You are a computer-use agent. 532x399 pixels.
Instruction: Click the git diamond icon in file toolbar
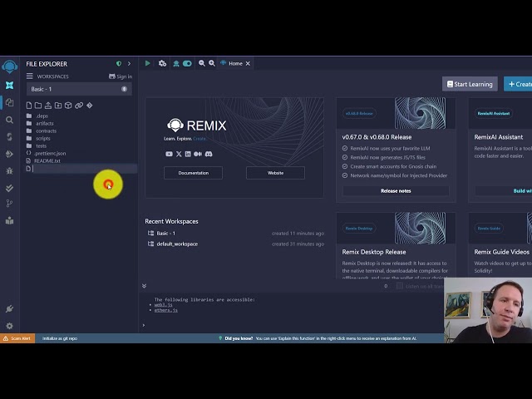coord(89,106)
